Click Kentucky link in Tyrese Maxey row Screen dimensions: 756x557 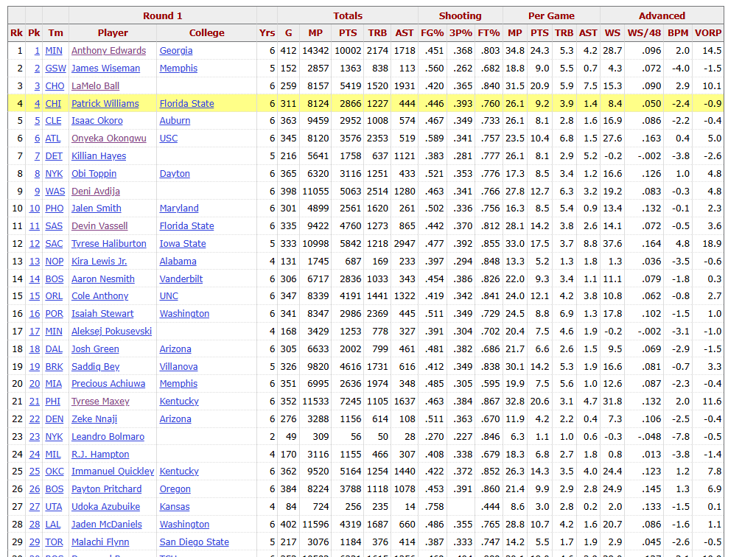179,402
